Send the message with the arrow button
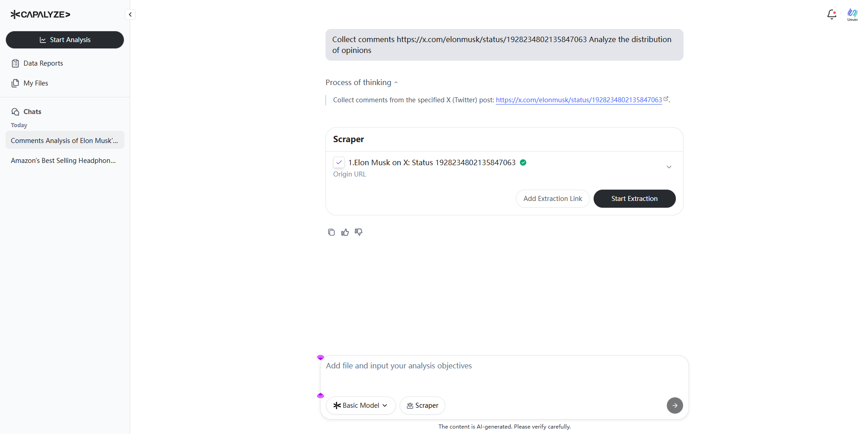 675,405
